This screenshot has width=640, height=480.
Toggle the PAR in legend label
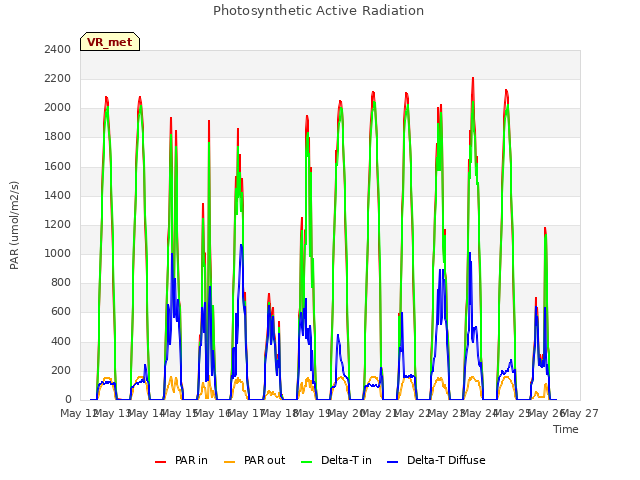click(191, 460)
